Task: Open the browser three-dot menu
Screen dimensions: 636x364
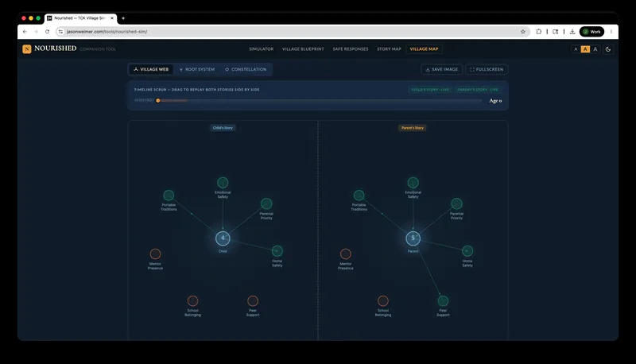Action: click(x=611, y=32)
